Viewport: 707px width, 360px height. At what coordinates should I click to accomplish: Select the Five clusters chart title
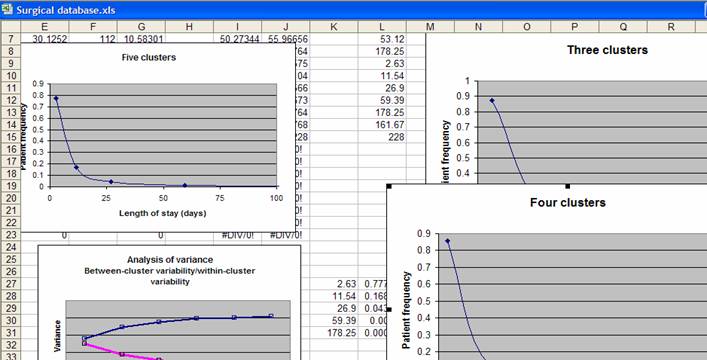click(x=149, y=57)
